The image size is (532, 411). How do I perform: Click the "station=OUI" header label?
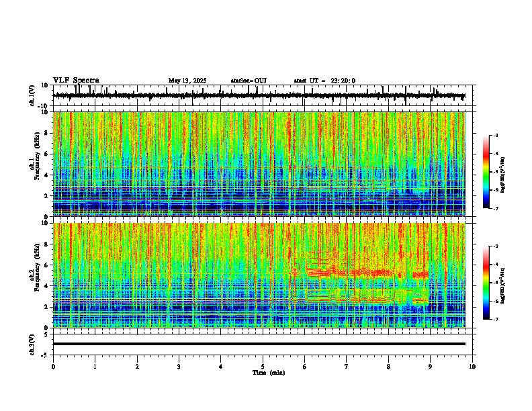(249, 81)
